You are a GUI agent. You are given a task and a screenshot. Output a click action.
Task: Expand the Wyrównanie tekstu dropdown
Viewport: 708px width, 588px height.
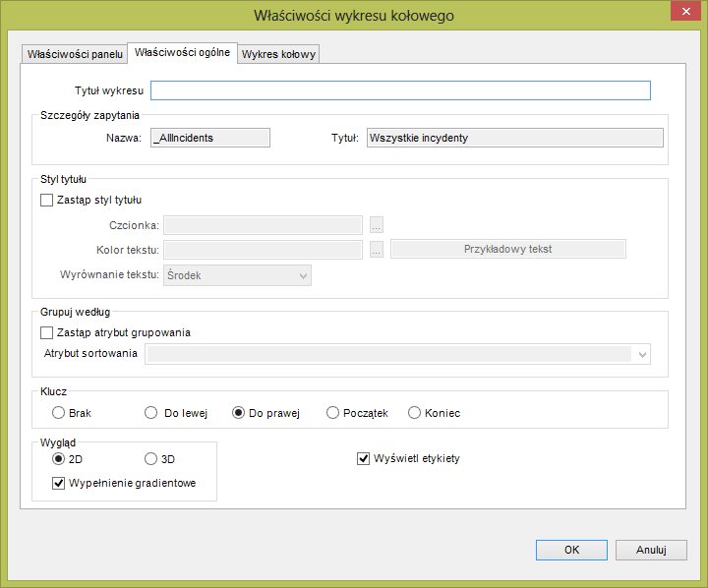237,275
